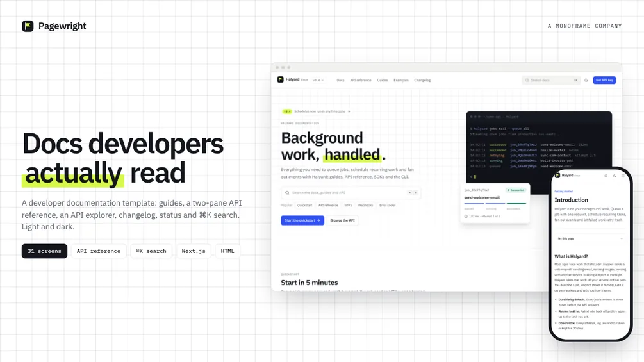Image resolution: width=644 pixels, height=362 pixels.
Task: Click the Docs developers actually read headline
Action: (123, 158)
